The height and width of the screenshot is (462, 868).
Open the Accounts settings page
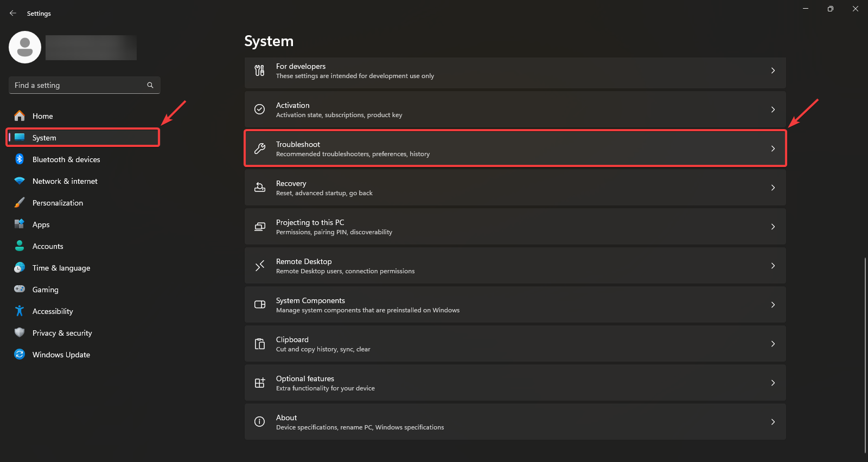coord(48,246)
